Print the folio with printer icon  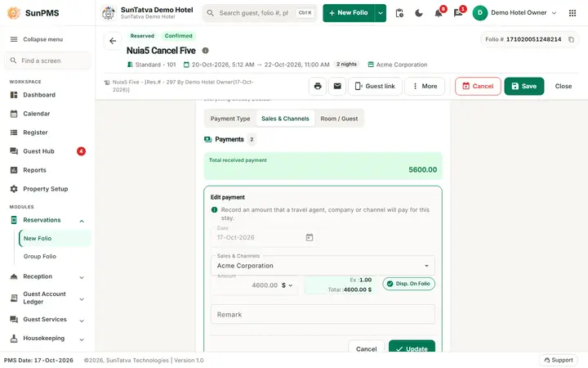[318, 87]
